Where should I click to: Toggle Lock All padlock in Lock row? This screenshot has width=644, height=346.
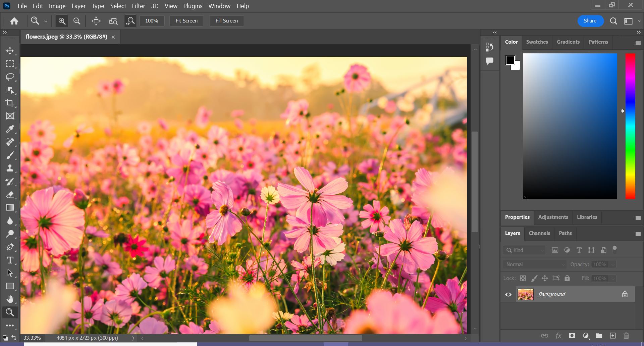tap(567, 278)
